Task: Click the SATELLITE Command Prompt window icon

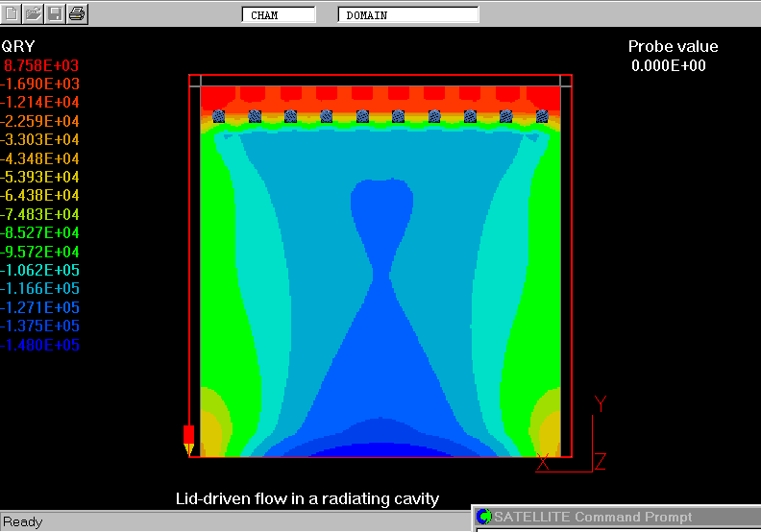Action: (x=484, y=518)
